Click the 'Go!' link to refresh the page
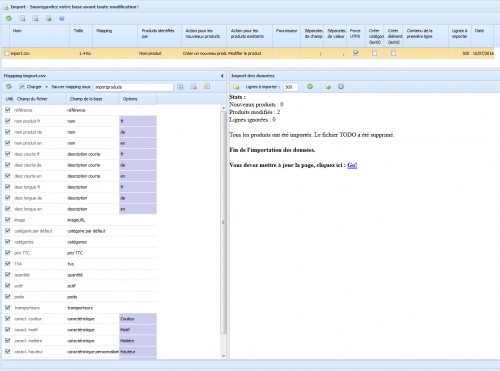Image resolution: width=500 pixels, height=371 pixels. click(x=352, y=165)
